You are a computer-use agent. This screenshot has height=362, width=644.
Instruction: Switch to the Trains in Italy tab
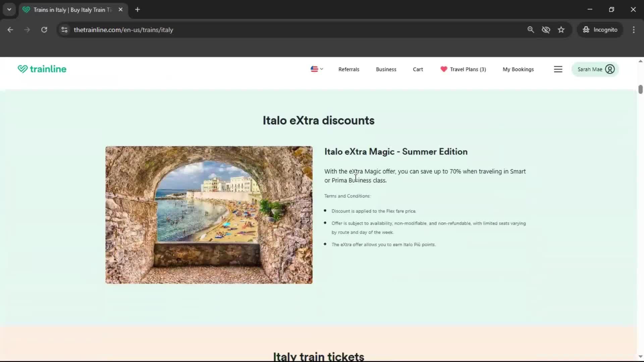[67, 10]
